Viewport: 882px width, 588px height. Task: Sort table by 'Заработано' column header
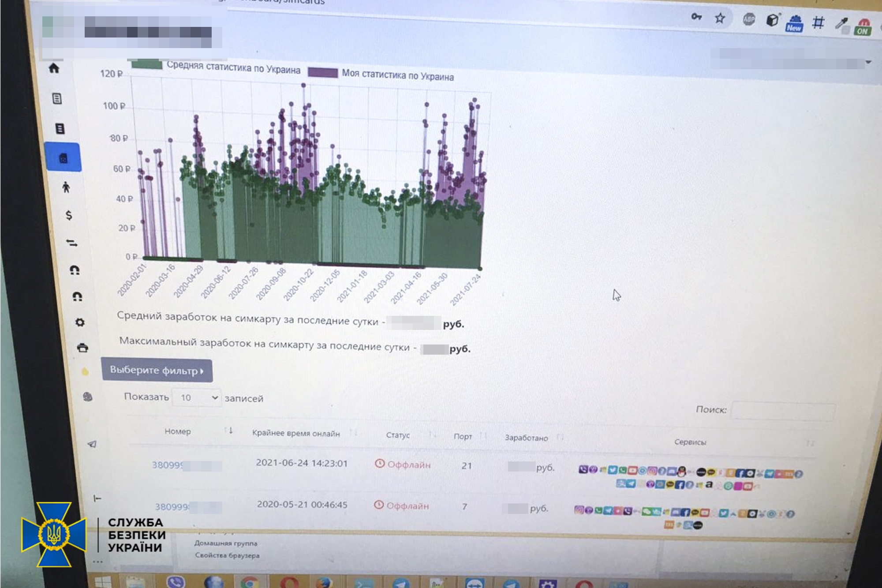[526, 438]
